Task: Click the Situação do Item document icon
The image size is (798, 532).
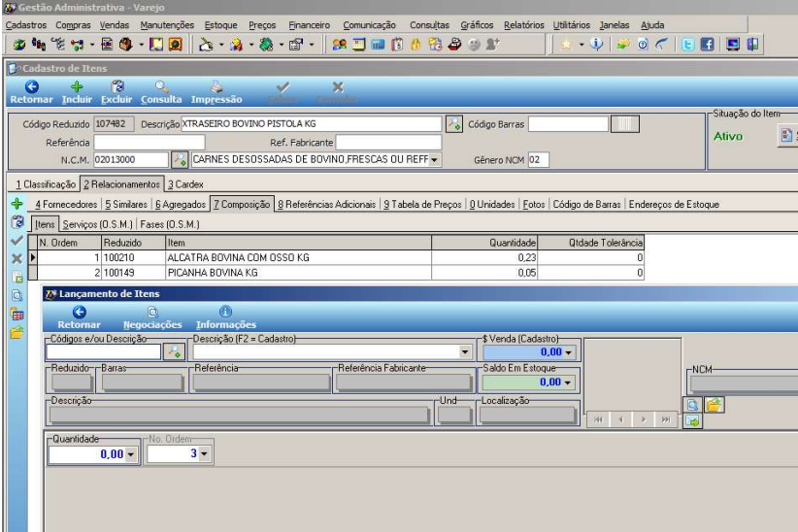Action: [x=786, y=135]
